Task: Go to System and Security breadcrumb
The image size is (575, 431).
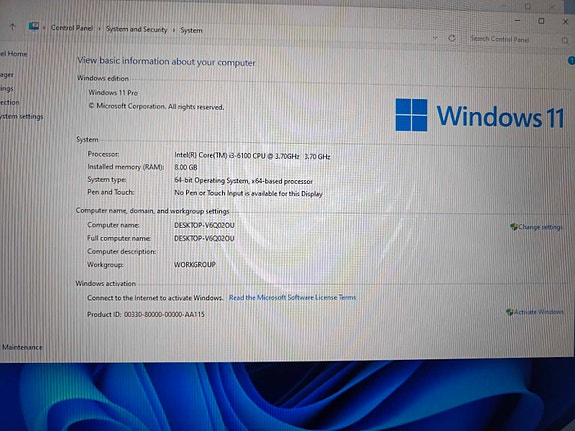Action: pyautogui.click(x=136, y=29)
